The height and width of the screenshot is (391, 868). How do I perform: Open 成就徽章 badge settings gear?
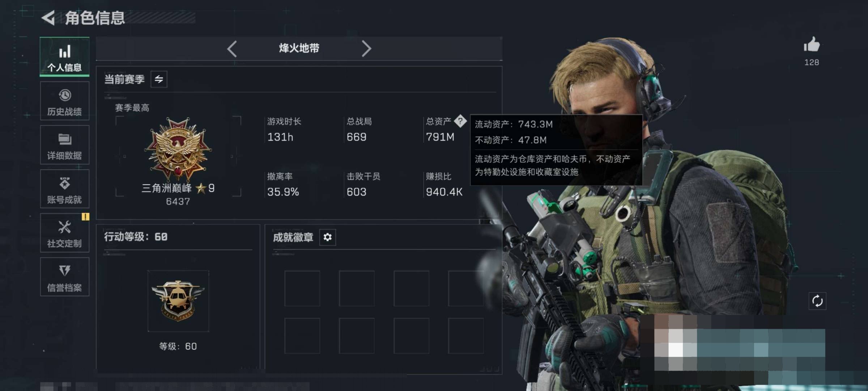(x=327, y=237)
